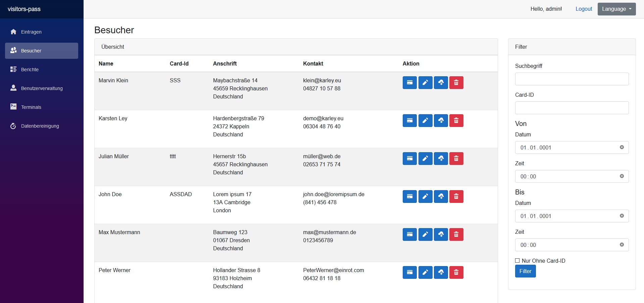Delete visitor John Doe

(x=456, y=197)
